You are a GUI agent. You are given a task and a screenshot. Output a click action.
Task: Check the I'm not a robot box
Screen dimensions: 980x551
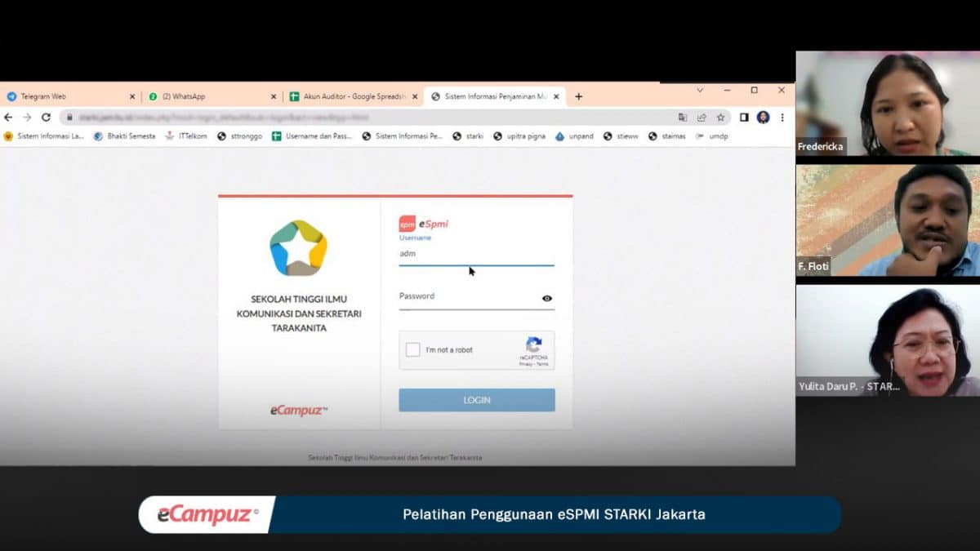pos(413,349)
